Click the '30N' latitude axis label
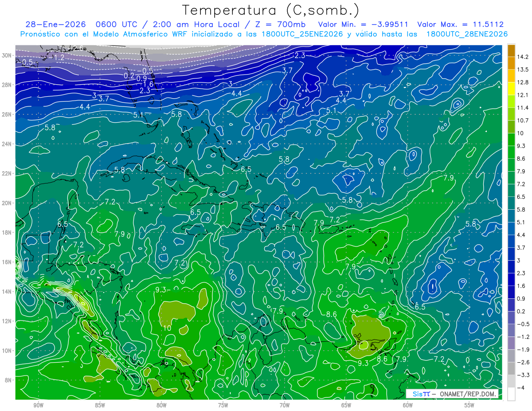 click(8, 55)
